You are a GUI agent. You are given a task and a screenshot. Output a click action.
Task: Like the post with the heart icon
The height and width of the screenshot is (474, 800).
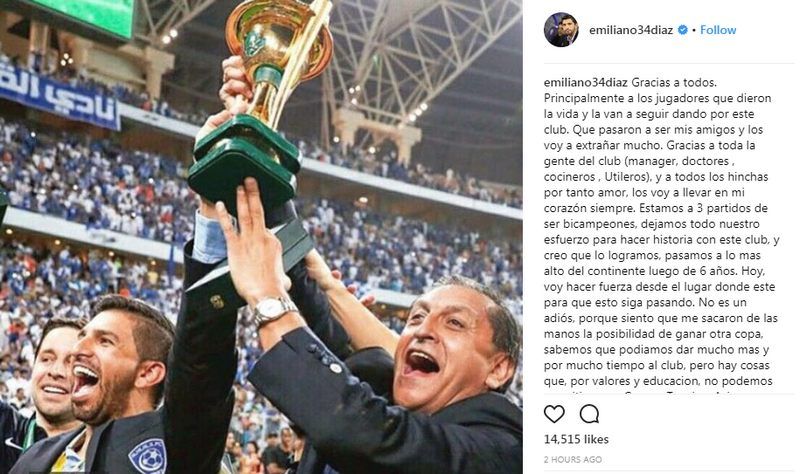pyautogui.click(x=554, y=414)
